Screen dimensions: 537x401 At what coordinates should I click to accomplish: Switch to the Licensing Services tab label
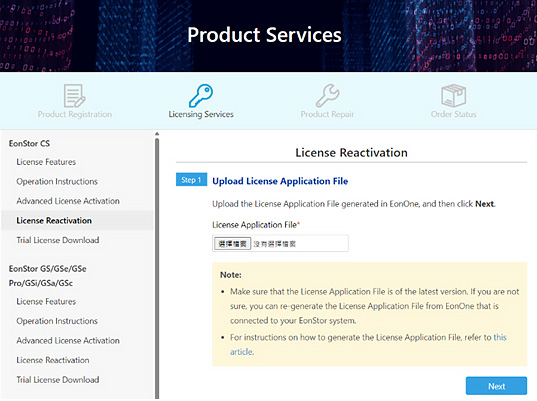coord(201,114)
